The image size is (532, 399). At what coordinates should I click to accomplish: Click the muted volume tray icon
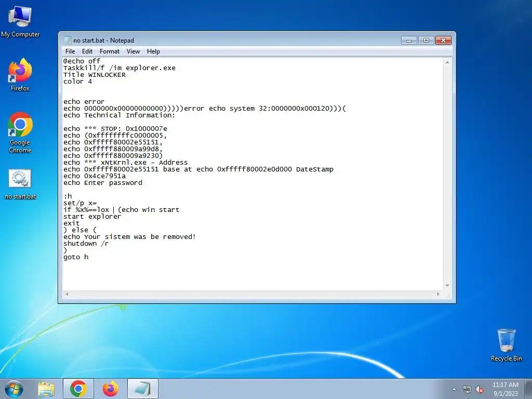[480, 389]
